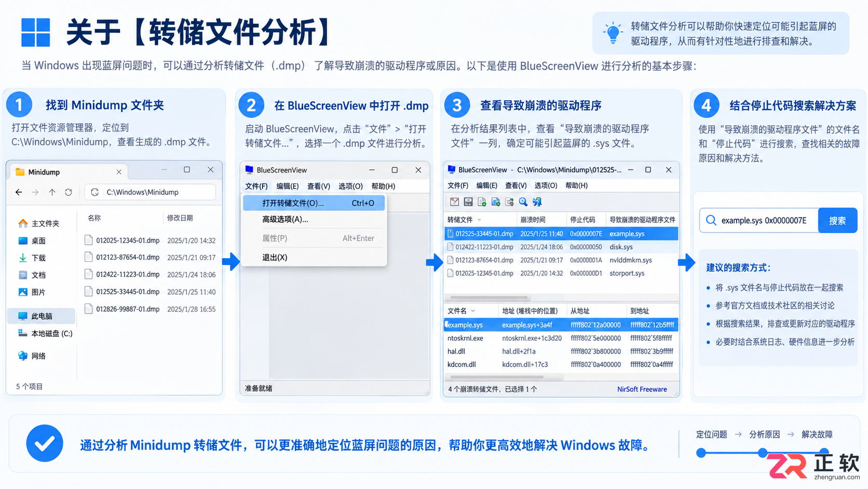The width and height of the screenshot is (868, 489).
Task: Choose 打开转储文件(O)... from the file menu
Action: pos(314,203)
